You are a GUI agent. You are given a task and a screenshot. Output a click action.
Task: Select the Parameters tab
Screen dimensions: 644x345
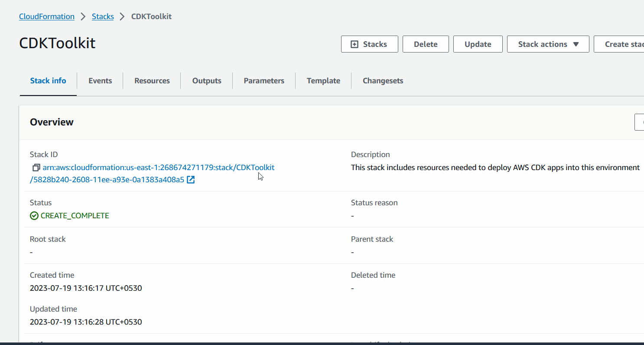click(x=264, y=80)
